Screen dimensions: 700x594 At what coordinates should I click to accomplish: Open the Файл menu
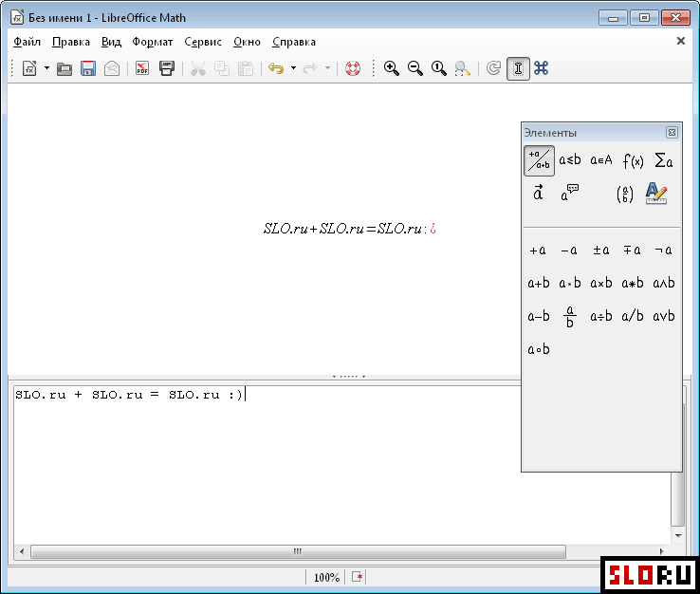coord(27,42)
